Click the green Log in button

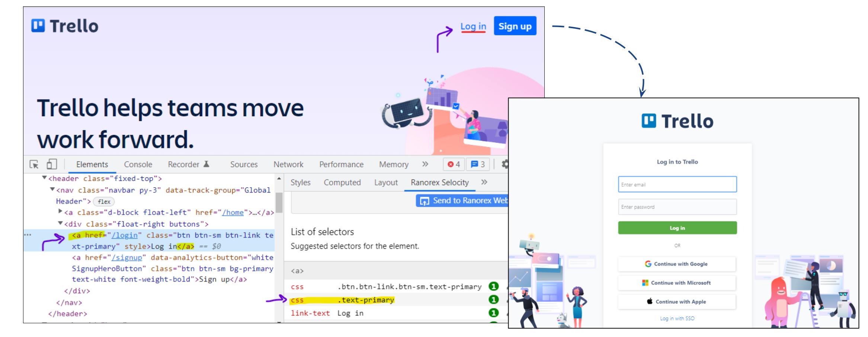pyautogui.click(x=677, y=228)
